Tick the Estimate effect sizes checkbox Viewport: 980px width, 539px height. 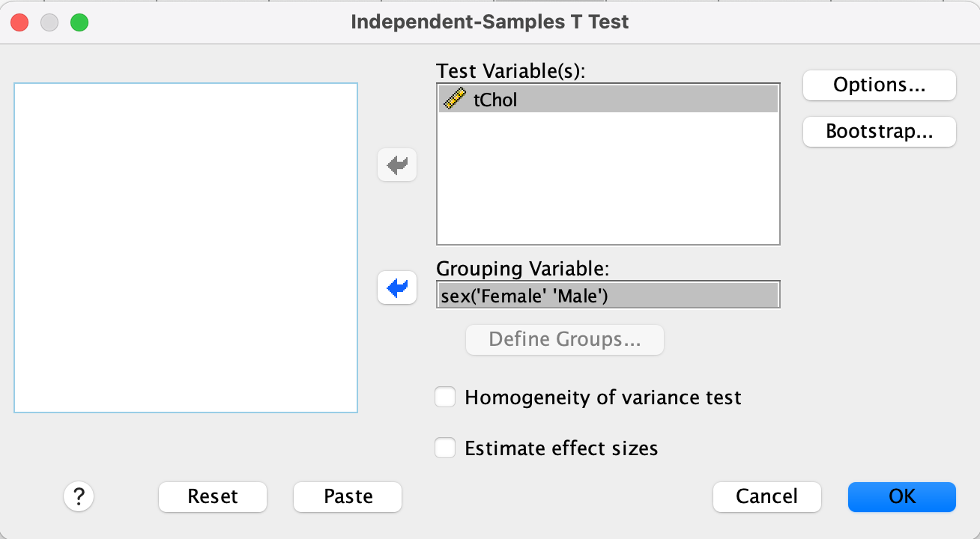tap(446, 448)
